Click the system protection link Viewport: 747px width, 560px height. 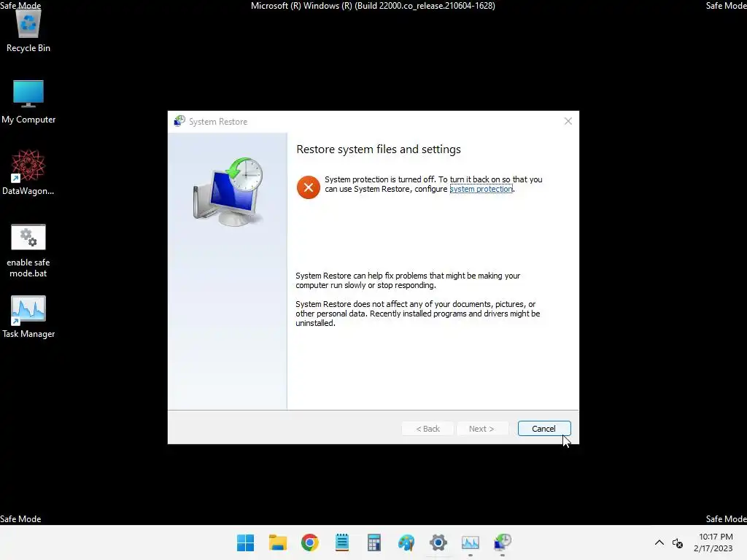coord(481,189)
